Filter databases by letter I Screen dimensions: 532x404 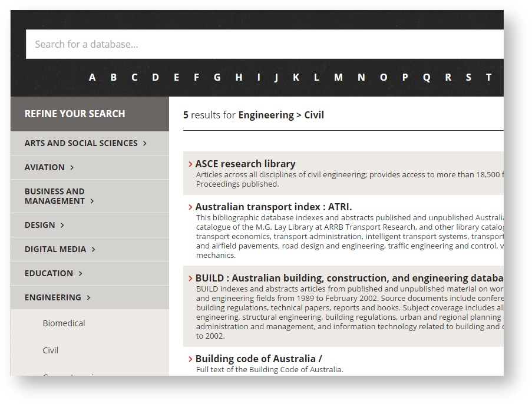tap(259, 77)
